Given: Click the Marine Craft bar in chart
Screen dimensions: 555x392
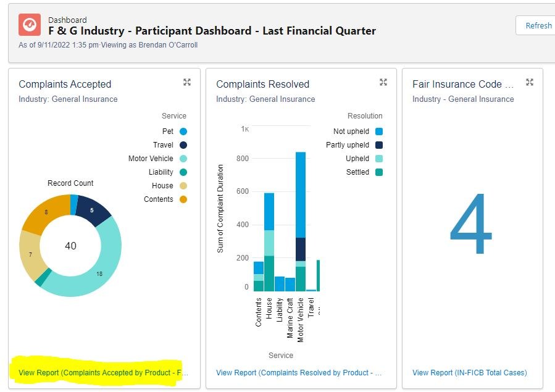Looking at the screenshot, I should point(290,285).
